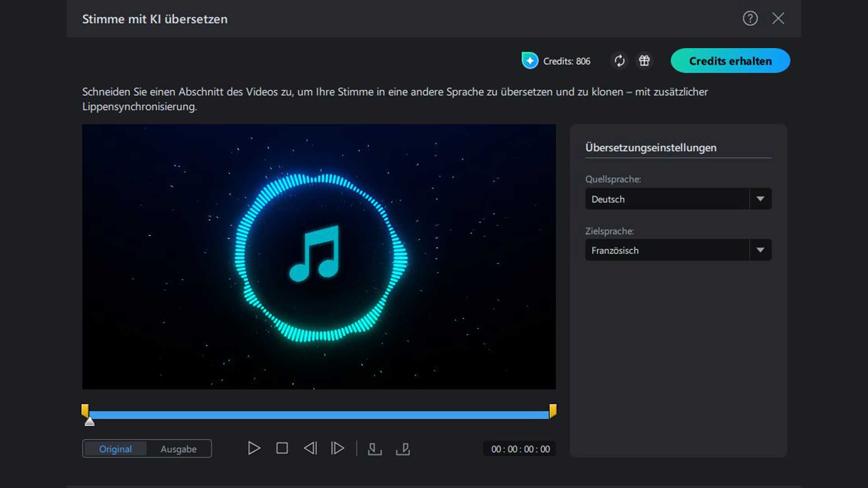Click the left yellow trim handle
Image resolution: width=868 pixels, height=488 pixels.
[85, 410]
